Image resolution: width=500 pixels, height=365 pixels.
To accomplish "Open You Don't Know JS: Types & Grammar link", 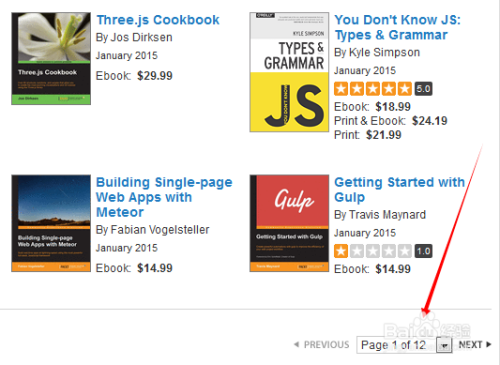I will 397,28.
